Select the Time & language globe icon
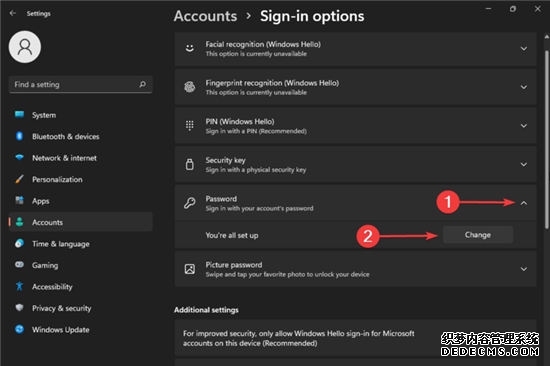 point(19,243)
